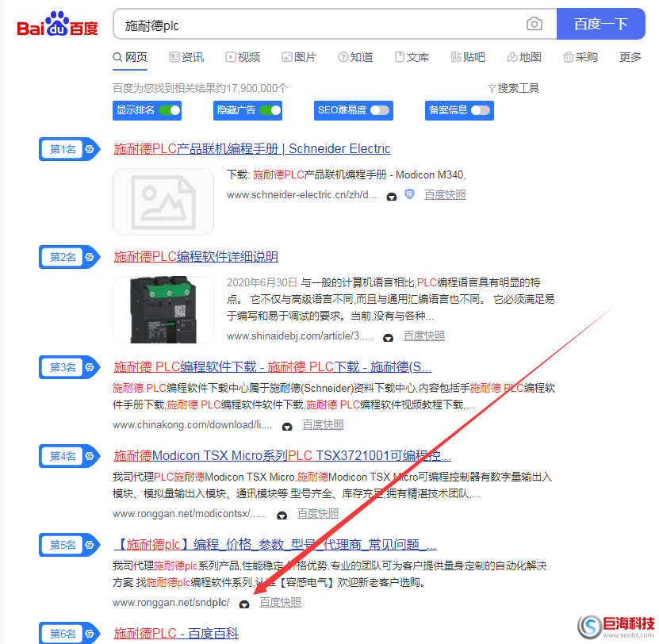
Task: Click the rank 3 badge icon
Action: coord(90,367)
